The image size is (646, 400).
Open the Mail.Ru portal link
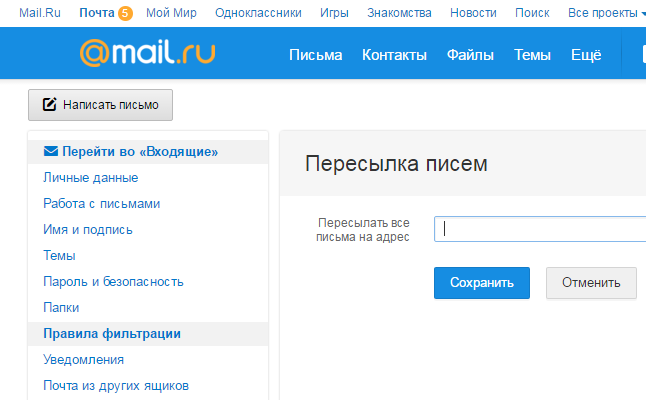[x=40, y=13]
